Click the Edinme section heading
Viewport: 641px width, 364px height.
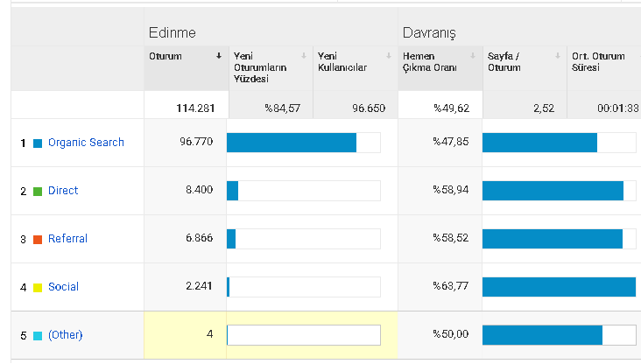(173, 32)
